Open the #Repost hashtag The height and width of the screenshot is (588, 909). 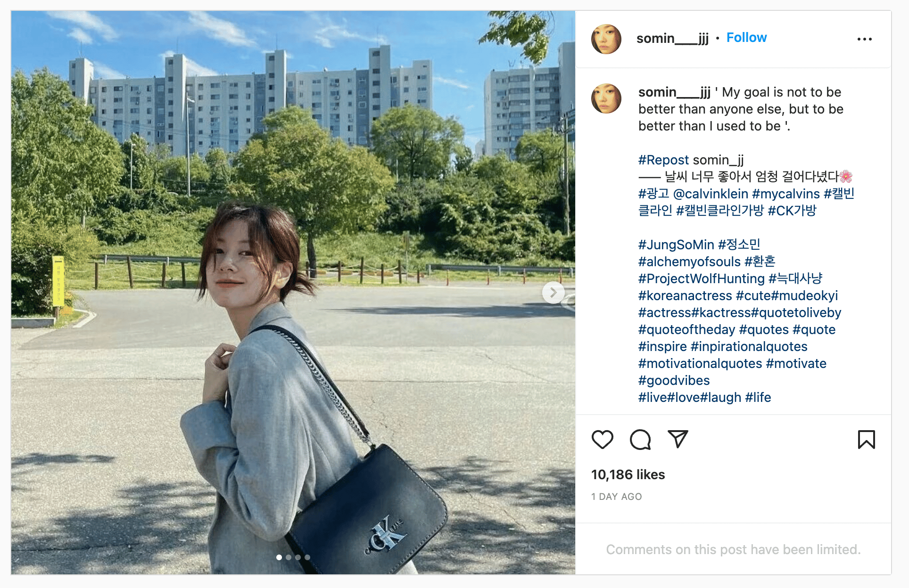(663, 160)
